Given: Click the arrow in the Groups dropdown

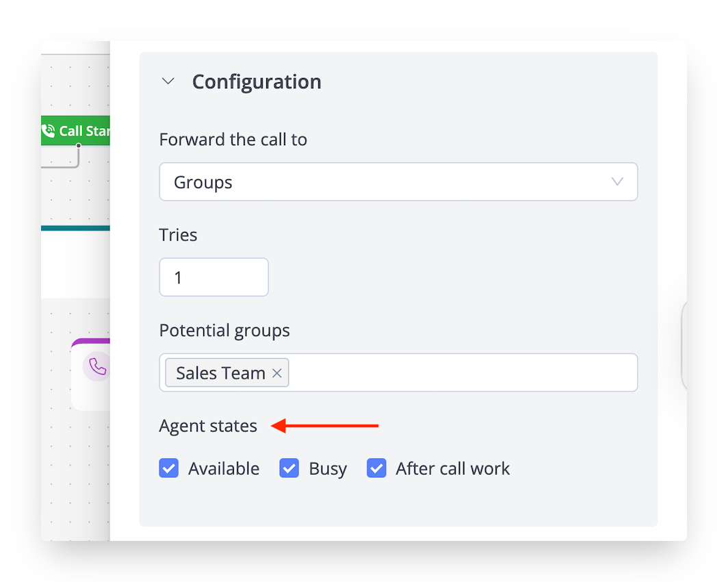Looking at the screenshot, I should click(617, 182).
